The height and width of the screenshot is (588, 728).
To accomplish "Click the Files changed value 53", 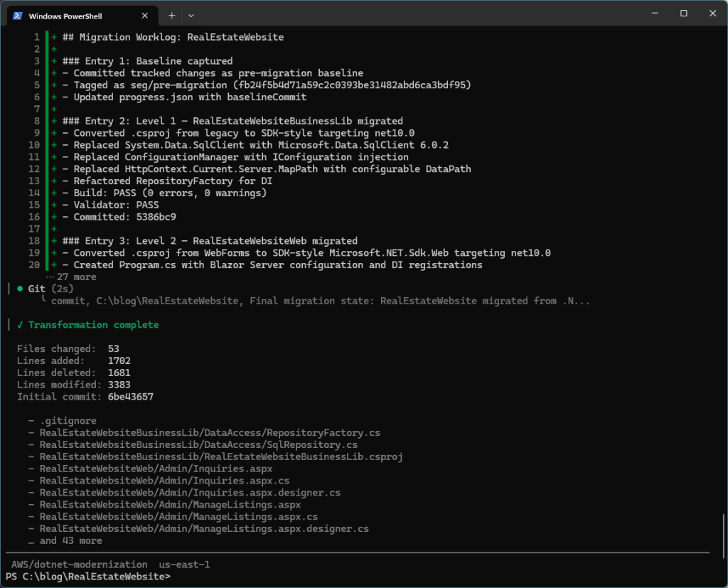I will point(113,349).
